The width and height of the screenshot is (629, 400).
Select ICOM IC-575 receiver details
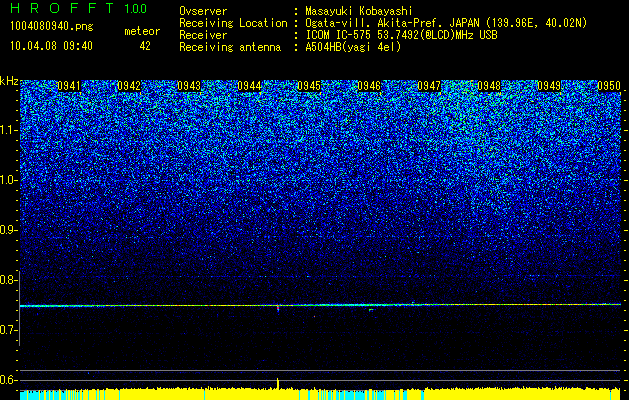click(401, 35)
